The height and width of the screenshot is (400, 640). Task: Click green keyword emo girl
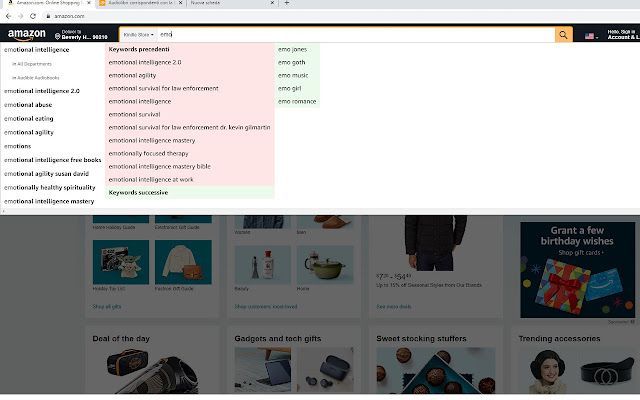tap(289, 88)
